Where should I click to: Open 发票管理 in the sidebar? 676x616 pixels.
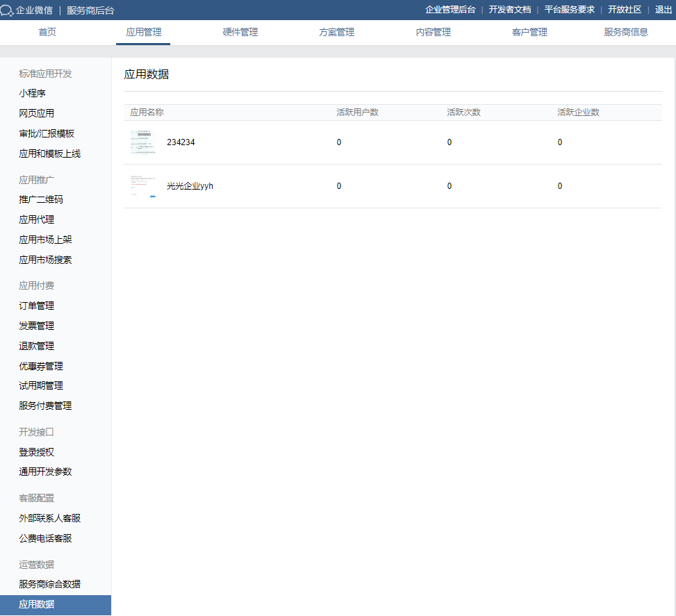pos(37,326)
